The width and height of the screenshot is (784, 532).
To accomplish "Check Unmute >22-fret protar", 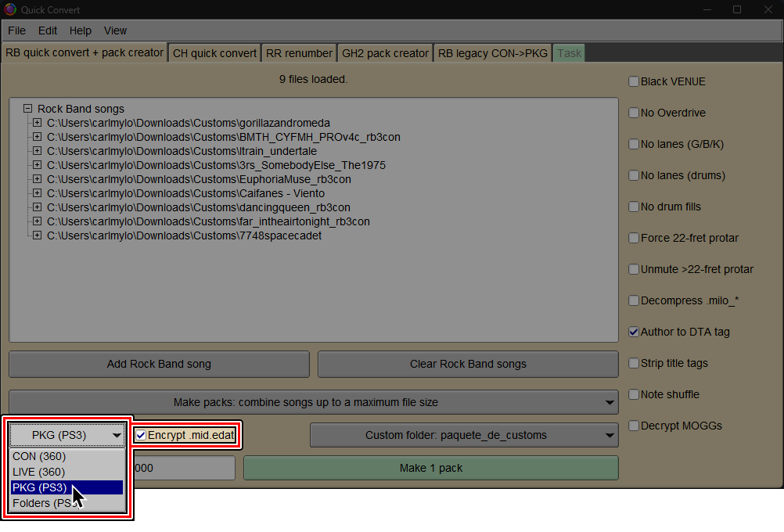I will click(x=634, y=269).
